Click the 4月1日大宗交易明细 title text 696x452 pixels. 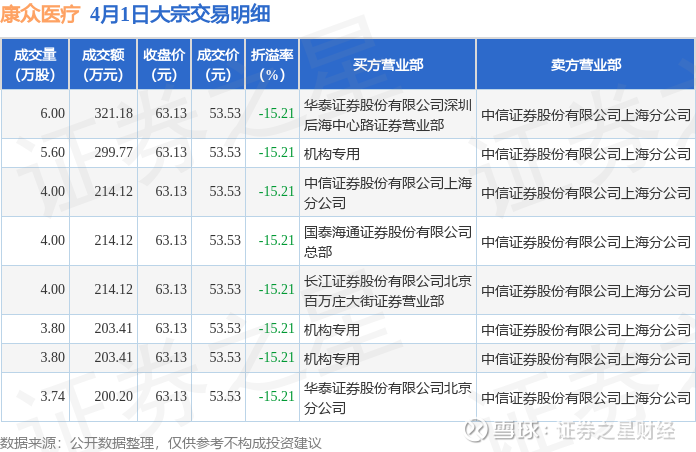pyautogui.click(x=180, y=14)
